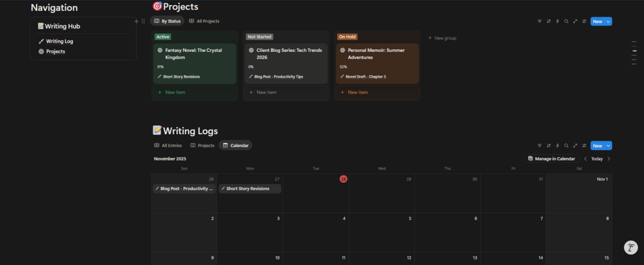This screenshot has width=644, height=265.
Task: Go to next month in calendar
Action: click(609, 158)
